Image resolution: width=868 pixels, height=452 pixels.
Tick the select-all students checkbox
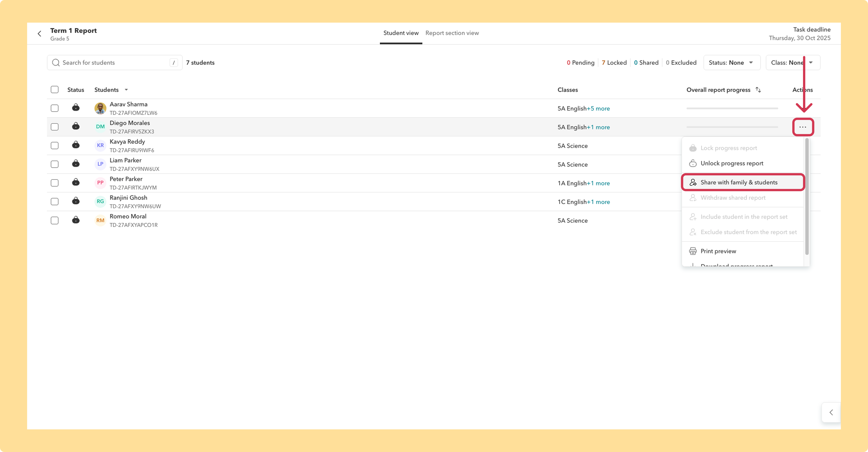55,90
